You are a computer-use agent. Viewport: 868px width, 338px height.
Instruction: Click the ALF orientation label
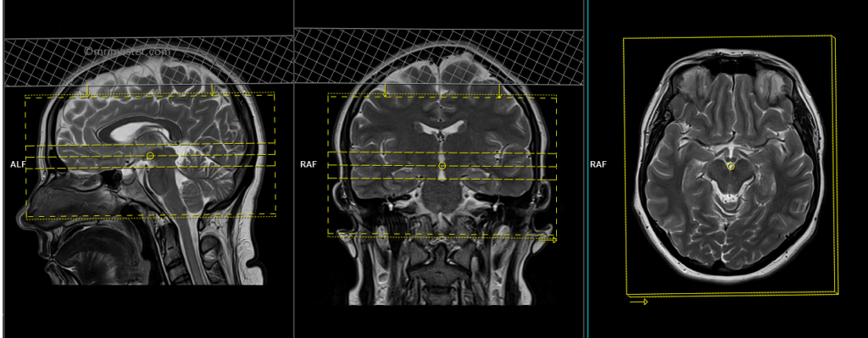tap(18, 164)
